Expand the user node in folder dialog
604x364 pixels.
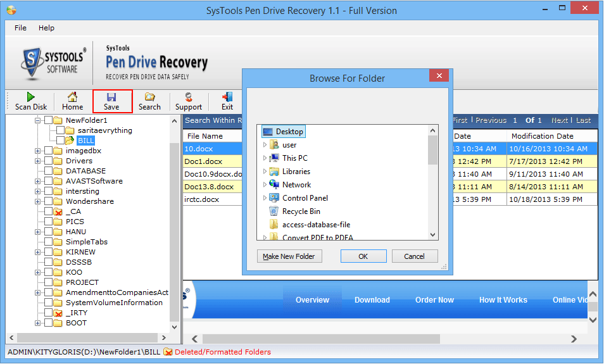point(265,145)
